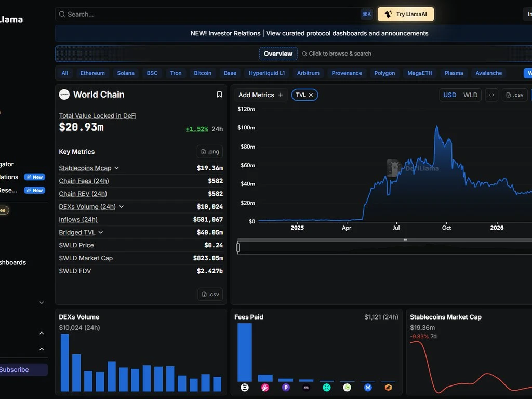
Task: Switch chart denomination to WLD
Action: click(470, 95)
